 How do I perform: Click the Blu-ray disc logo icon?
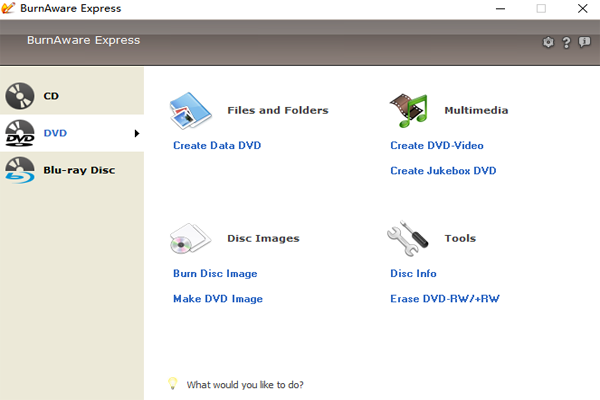click(x=20, y=170)
